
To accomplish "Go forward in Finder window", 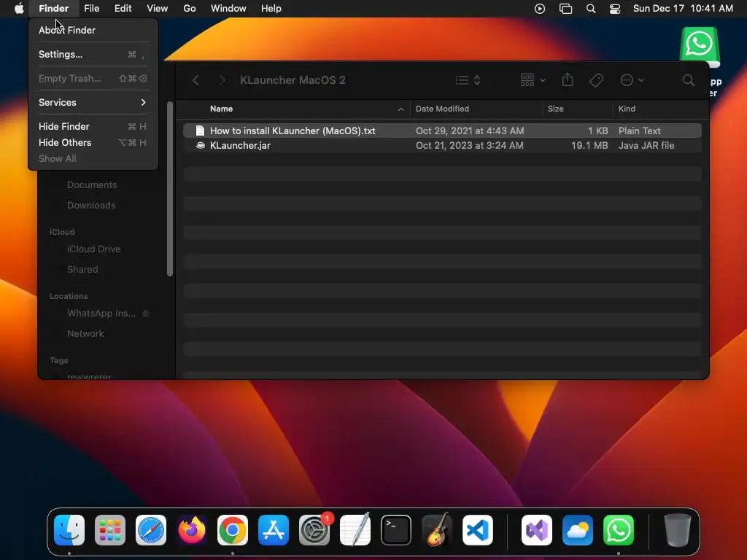I will (222, 80).
